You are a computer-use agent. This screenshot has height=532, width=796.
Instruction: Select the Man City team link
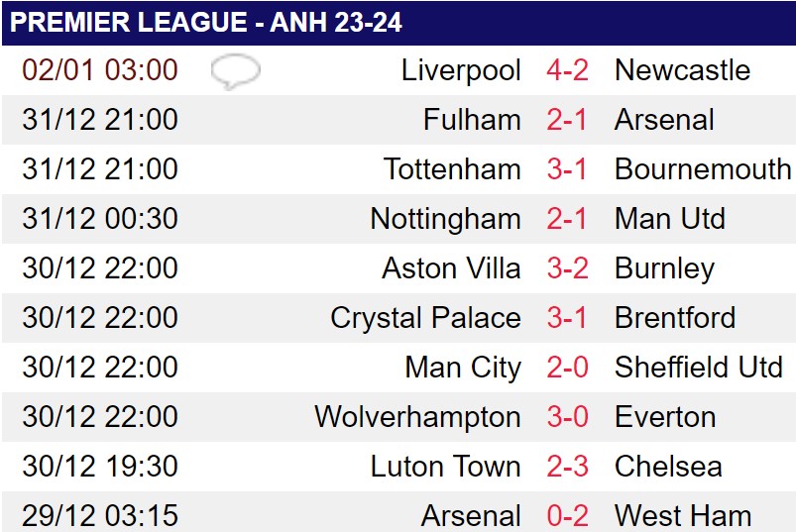click(x=463, y=368)
